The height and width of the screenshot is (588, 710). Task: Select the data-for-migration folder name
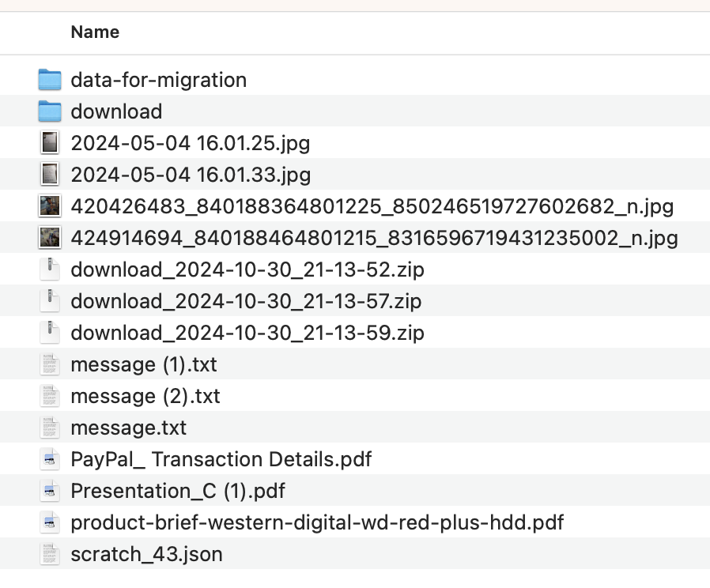click(x=158, y=80)
